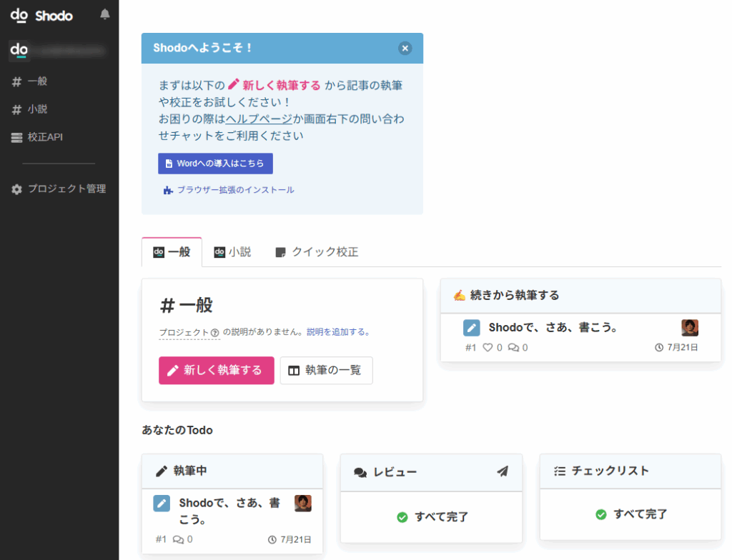Click the heart like icon on document #1
The width and height of the screenshot is (732, 560).
(488, 348)
